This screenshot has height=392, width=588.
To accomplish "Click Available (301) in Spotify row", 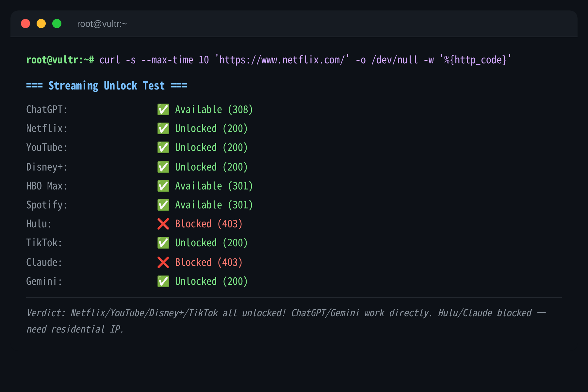I will click(214, 205).
